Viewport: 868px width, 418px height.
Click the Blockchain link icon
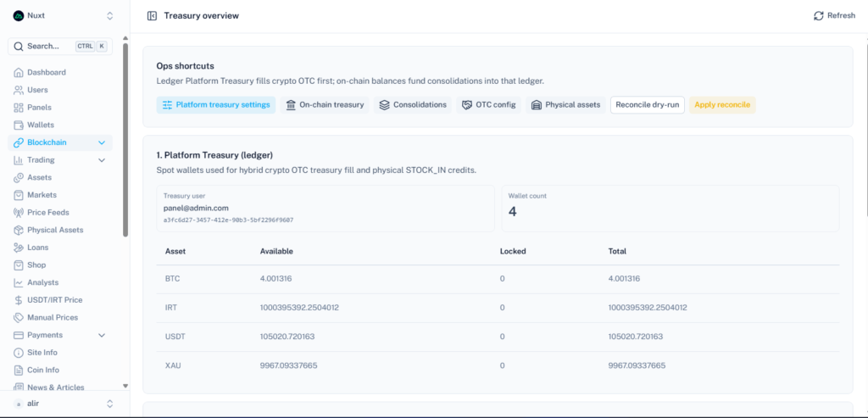click(x=19, y=142)
